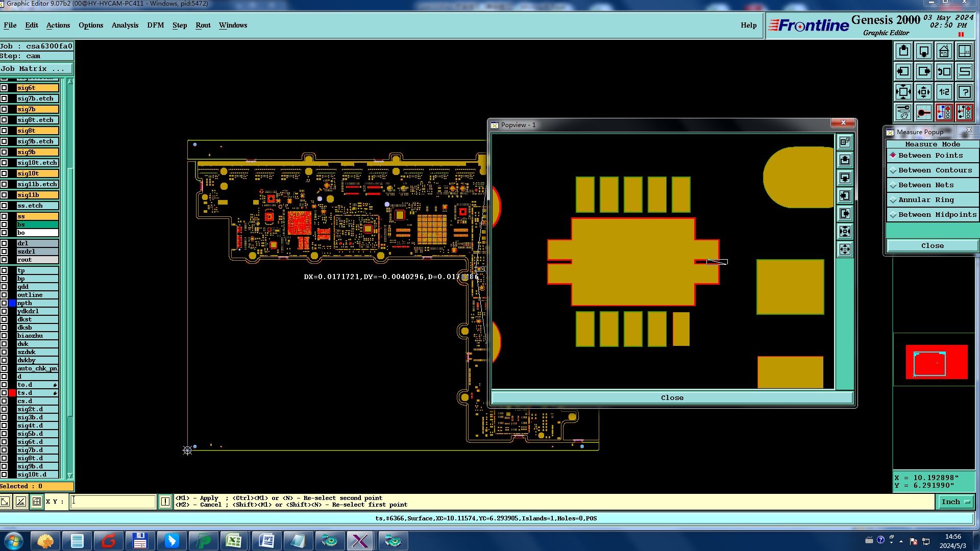The image size is (980, 551).
Task: Click the pan up arrow icon in the main toolbar
Action: pyautogui.click(x=903, y=51)
